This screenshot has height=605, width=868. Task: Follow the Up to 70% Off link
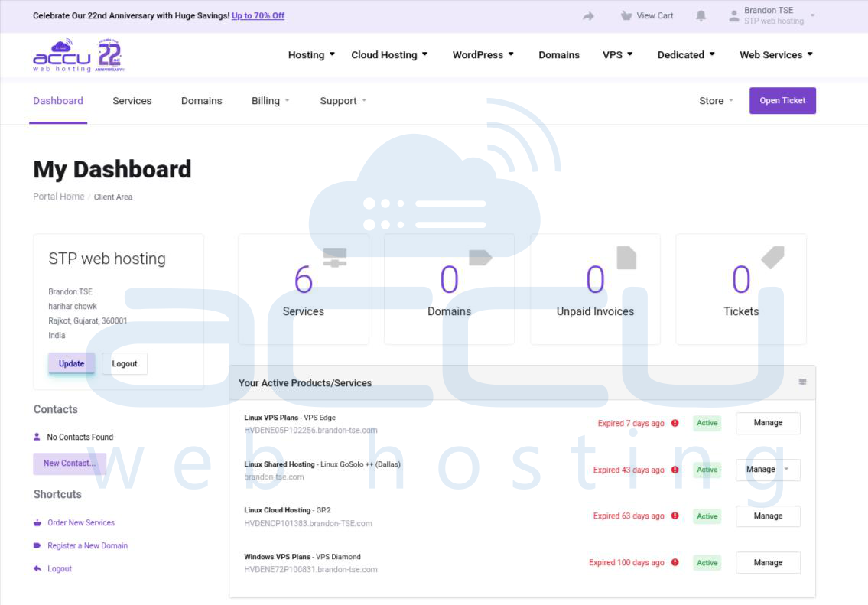pos(258,15)
